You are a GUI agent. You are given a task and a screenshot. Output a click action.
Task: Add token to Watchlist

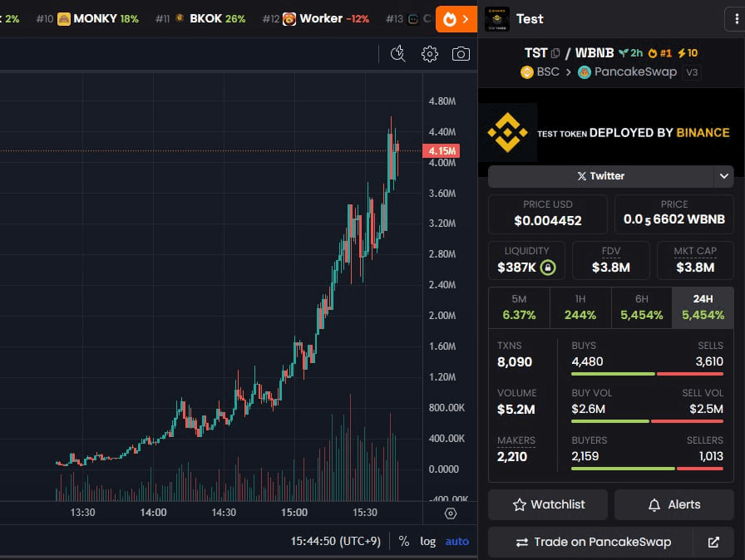pyautogui.click(x=548, y=504)
